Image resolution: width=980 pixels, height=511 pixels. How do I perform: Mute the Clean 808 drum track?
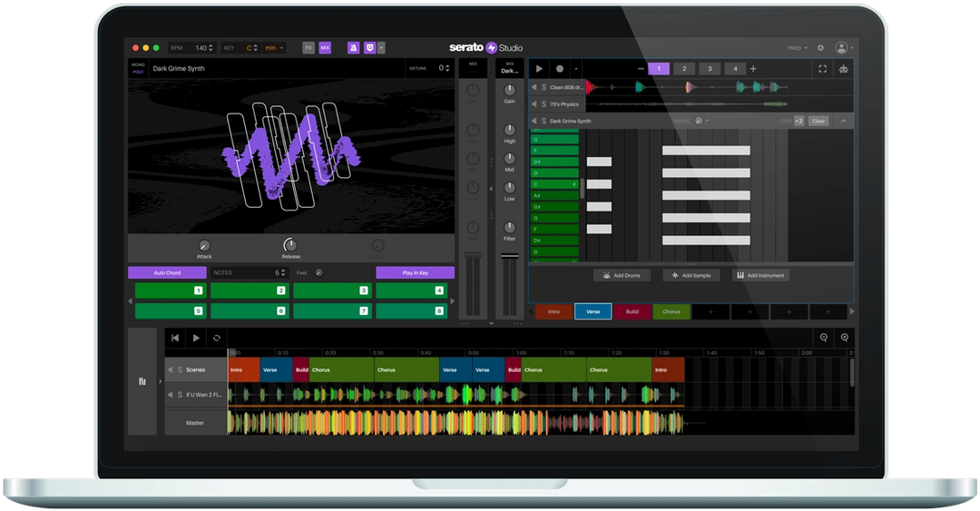[534, 87]
